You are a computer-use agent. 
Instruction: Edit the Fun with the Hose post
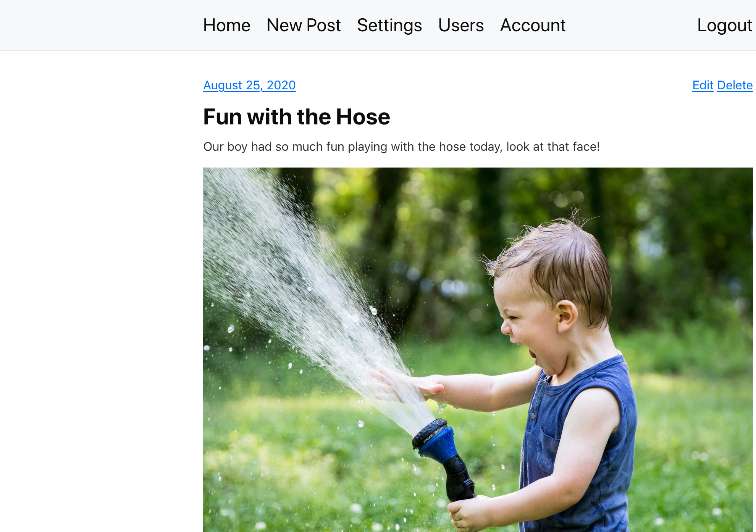pyautogui.click(x=703, y=85)
